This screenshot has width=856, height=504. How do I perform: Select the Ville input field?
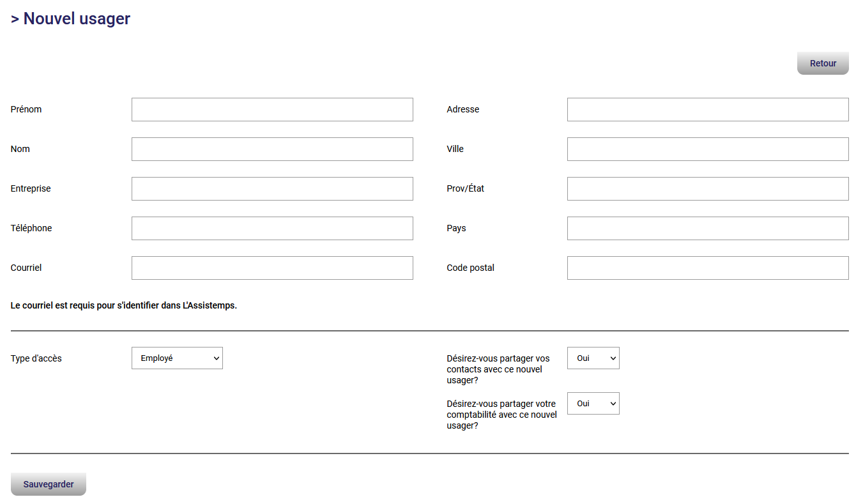tap(708, 149)
